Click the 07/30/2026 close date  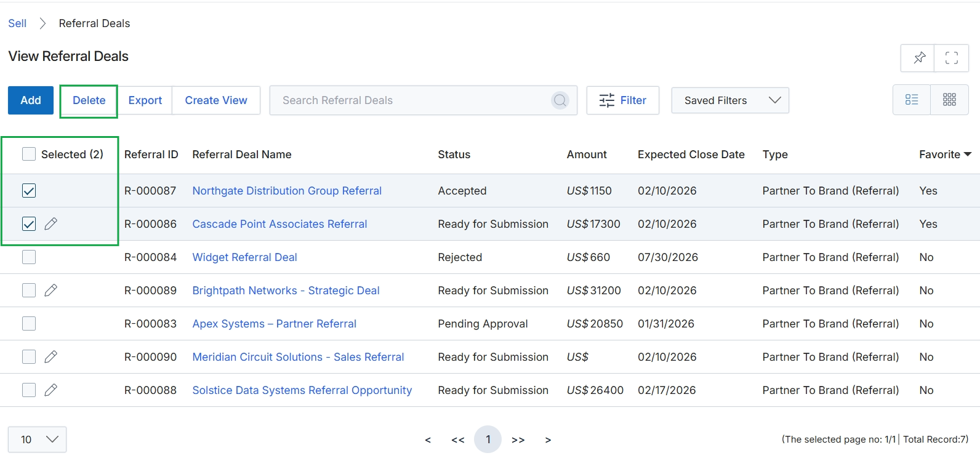[668, 257]
